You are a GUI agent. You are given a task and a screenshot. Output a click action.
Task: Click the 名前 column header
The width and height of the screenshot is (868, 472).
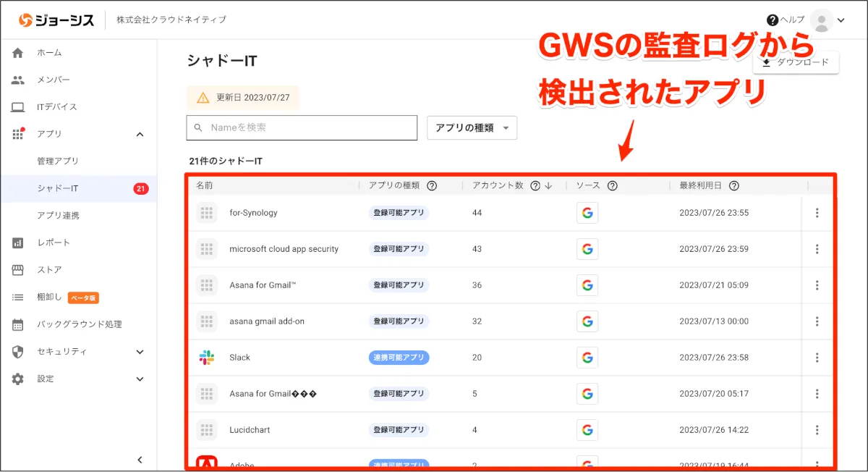[205, 185]
